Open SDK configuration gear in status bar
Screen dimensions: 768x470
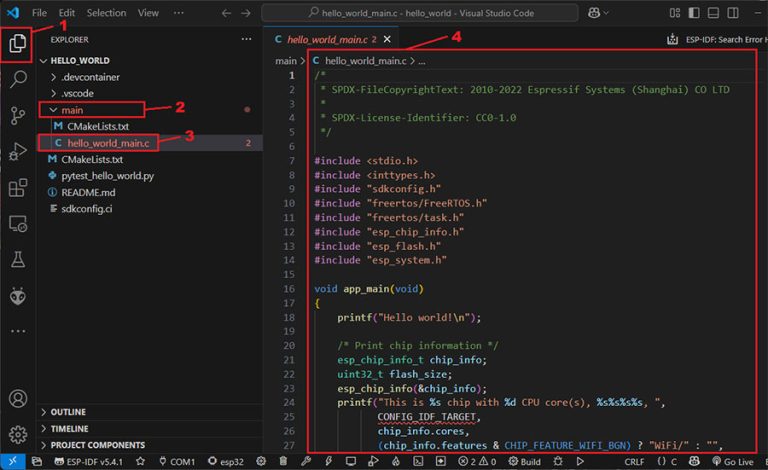tap(261, 461)
